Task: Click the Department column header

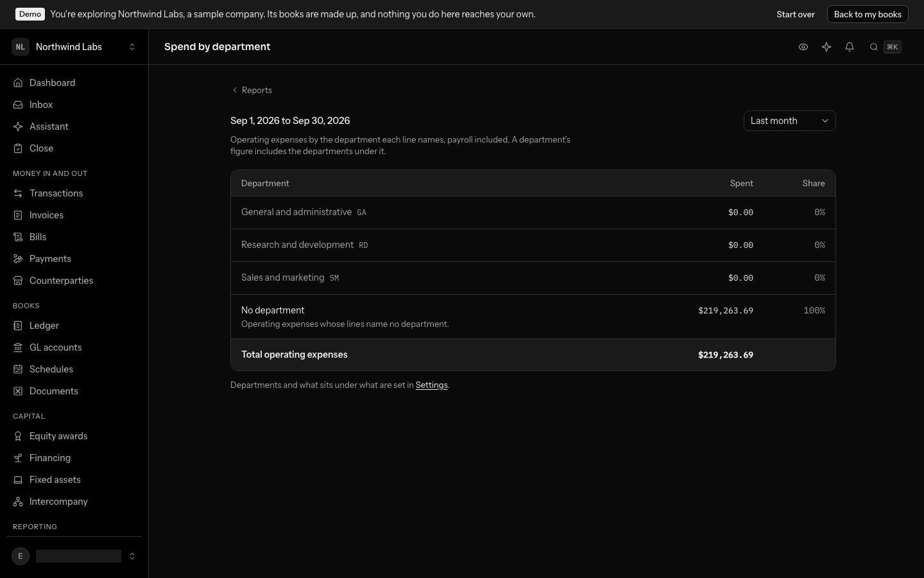Action: pos(265,184)
